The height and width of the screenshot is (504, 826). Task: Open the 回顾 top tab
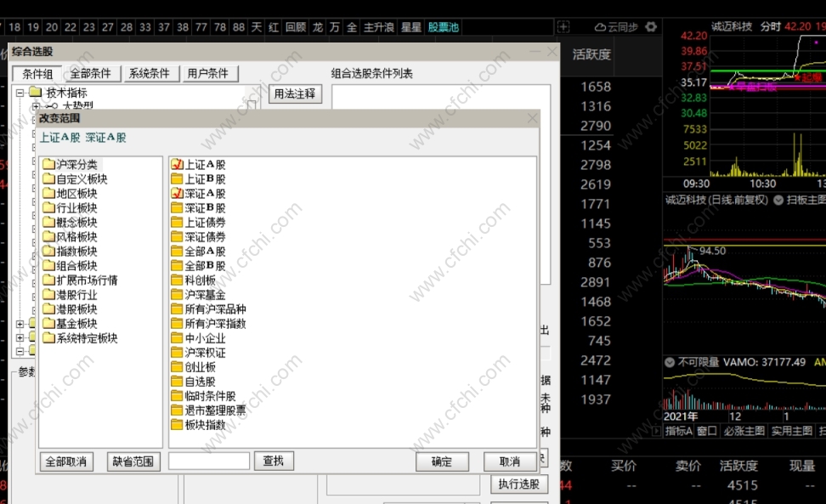(296, 27)
